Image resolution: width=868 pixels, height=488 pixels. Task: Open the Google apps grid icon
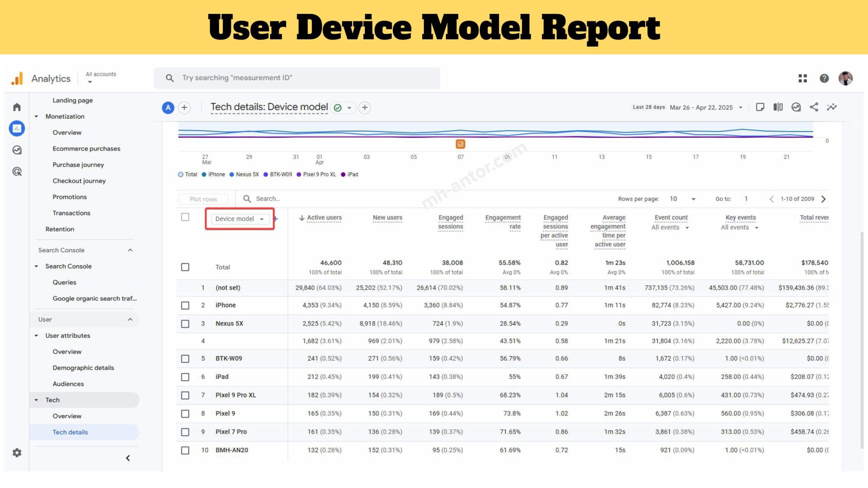click(x=803, y=78)
